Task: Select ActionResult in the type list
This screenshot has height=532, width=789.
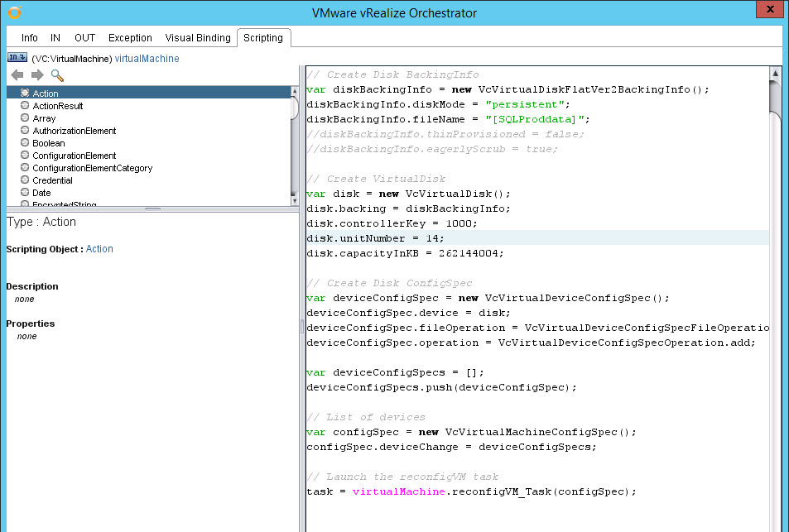Action: [x=58, y=106]
